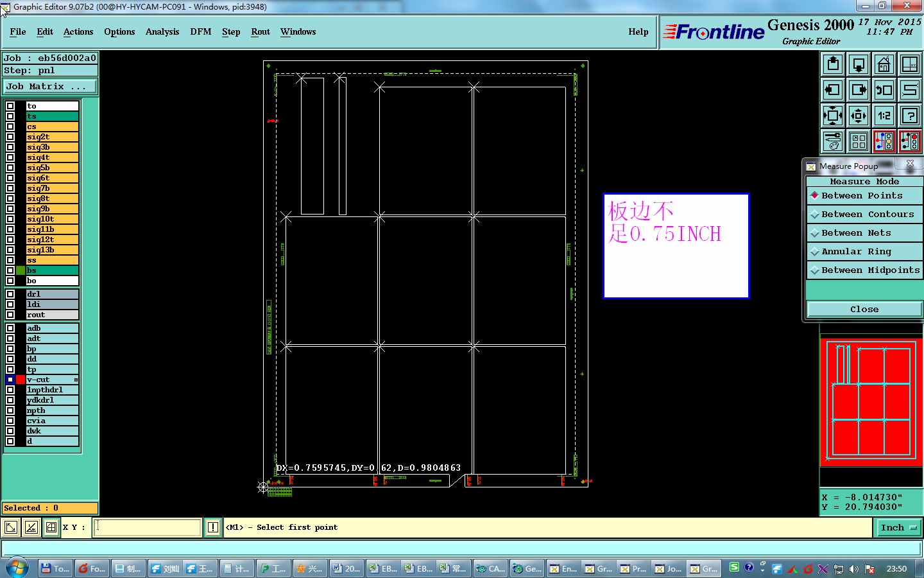Select the ldi layer row
The image size is (924, 578).
click(x=53, y=304)
